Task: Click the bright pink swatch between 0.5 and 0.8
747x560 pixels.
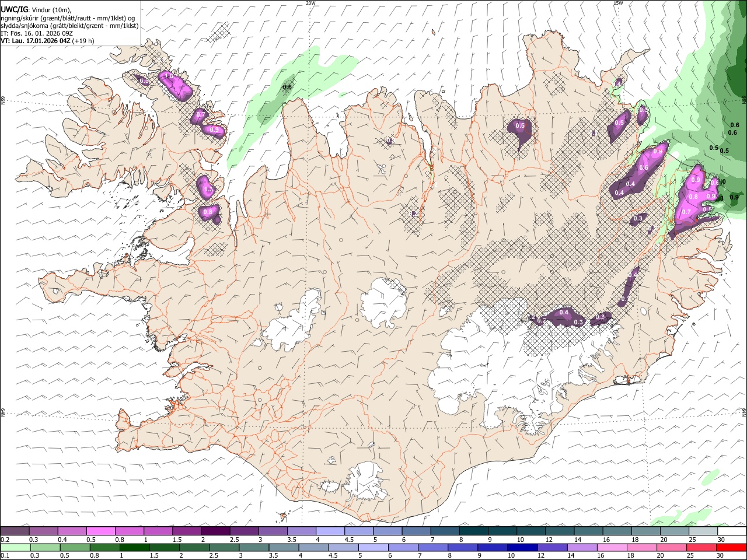Action: click(101, 531)
